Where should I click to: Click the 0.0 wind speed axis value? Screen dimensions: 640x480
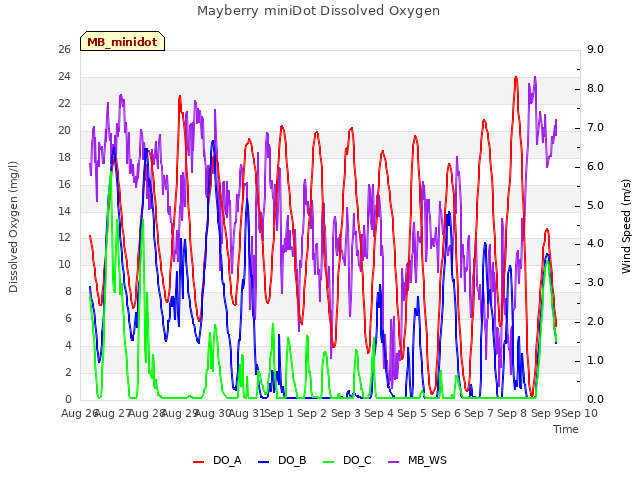click(x=595, y=399)
